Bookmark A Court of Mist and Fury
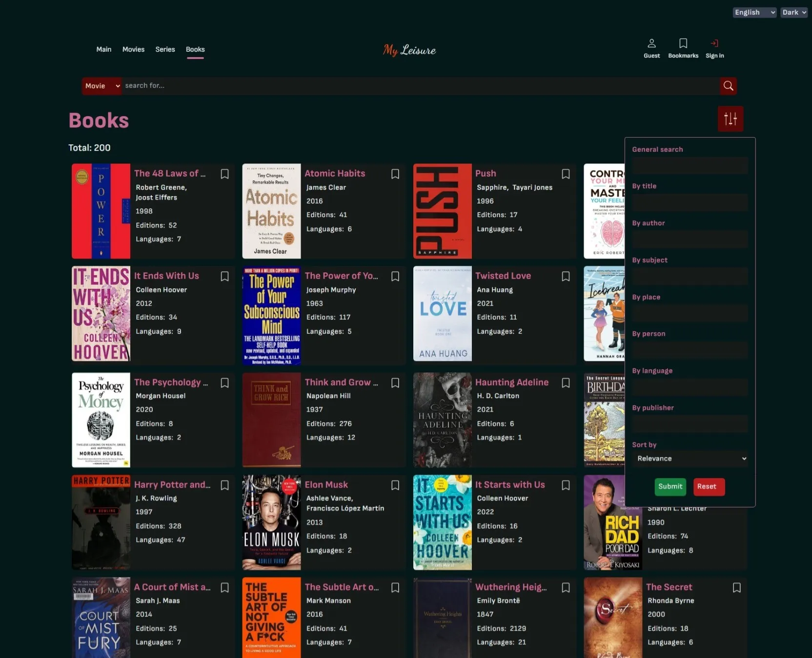This screenshot has height=658, width=812. (224, 588)
